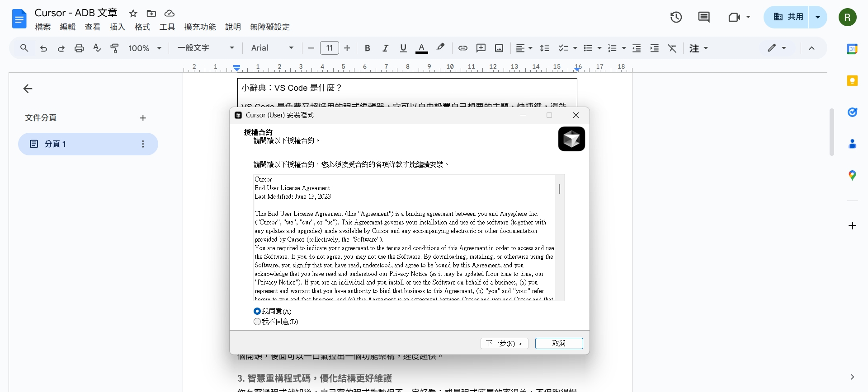
Task: Open share options dropdown arrow
Action: 818,17
